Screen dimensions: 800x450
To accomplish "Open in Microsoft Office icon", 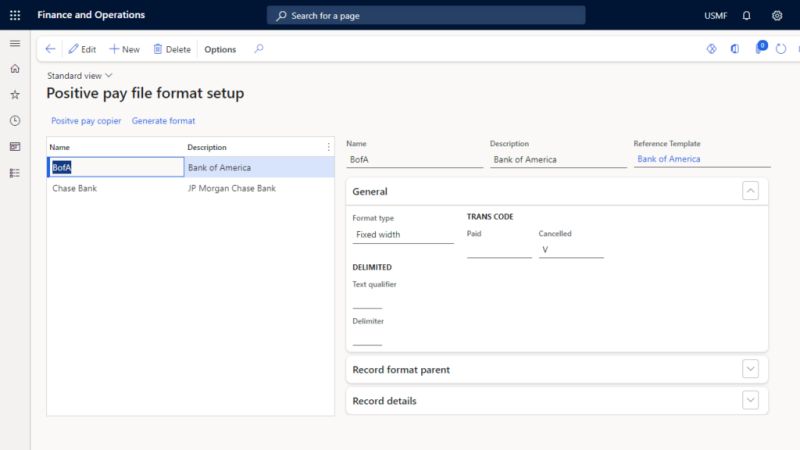I will coord(735,49).
